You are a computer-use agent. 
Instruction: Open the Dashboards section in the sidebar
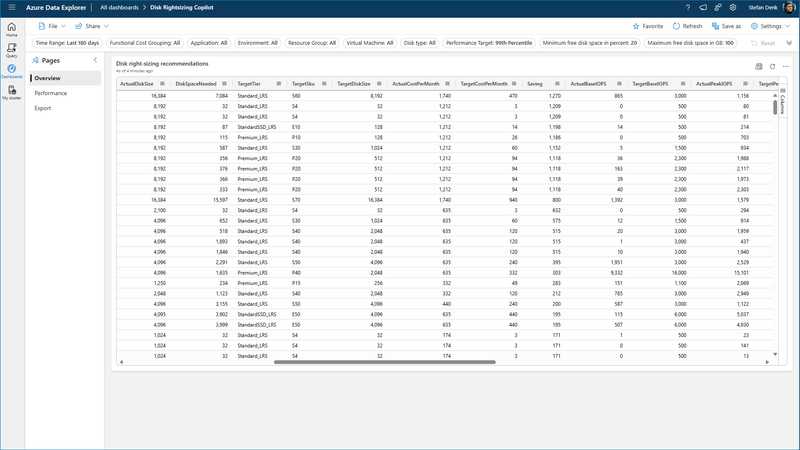pyautogui.click(x=12, y=71)
